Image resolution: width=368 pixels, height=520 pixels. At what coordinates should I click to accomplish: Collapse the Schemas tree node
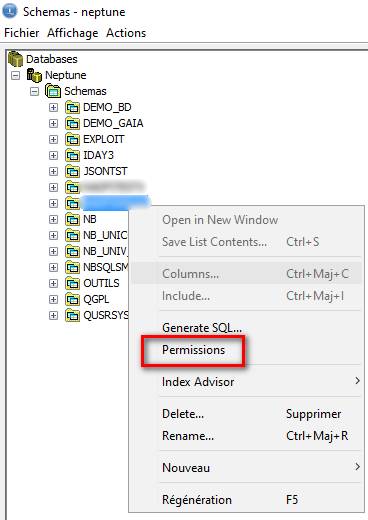[34, 91]
